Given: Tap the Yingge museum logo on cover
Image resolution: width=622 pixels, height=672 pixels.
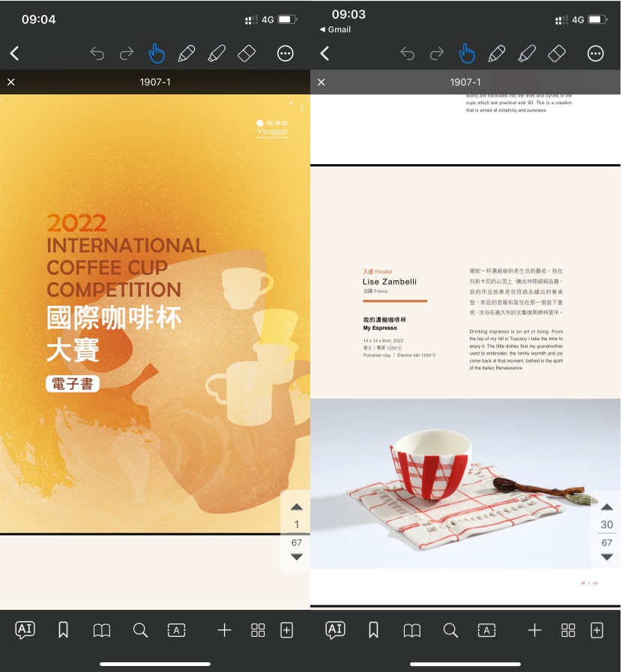Looking at the screenshot, I should pyautogui.click(x=272, y=129).
